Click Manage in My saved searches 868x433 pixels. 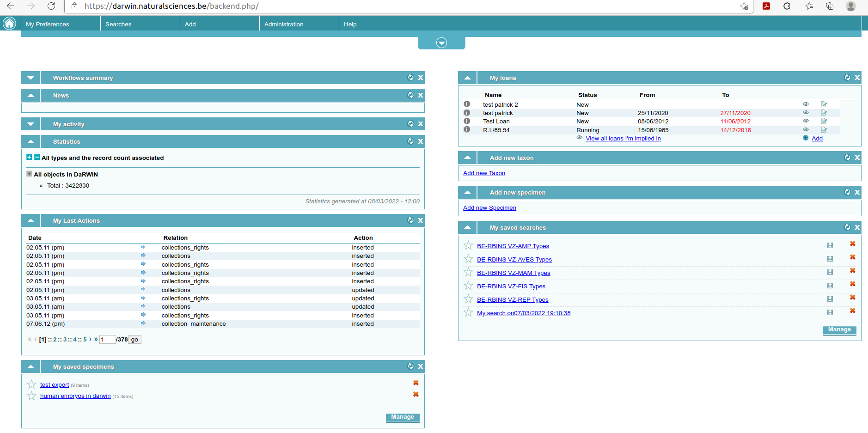[x=839, y=329]
